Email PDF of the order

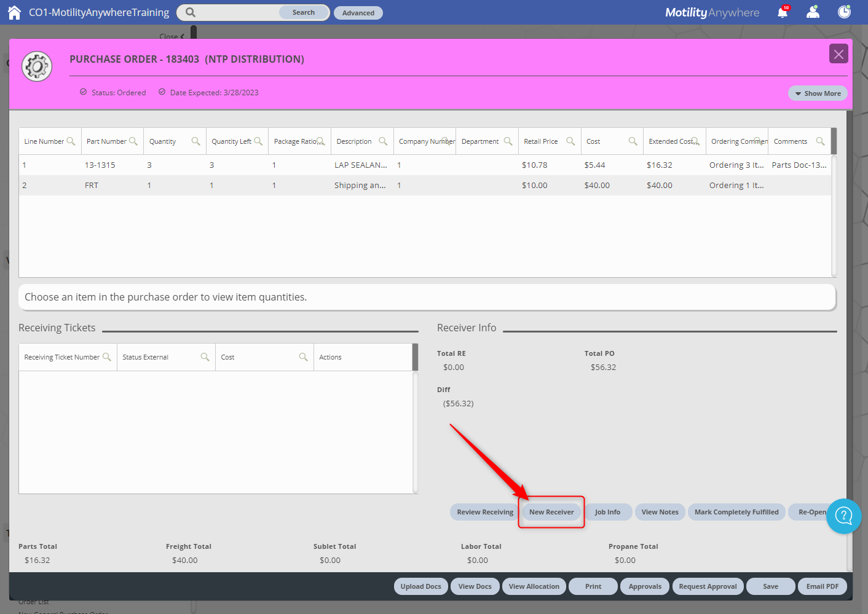click(823, 586)
